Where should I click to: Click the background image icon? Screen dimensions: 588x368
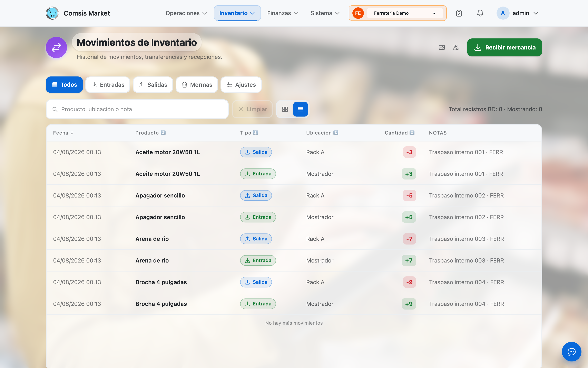point(442,47)
